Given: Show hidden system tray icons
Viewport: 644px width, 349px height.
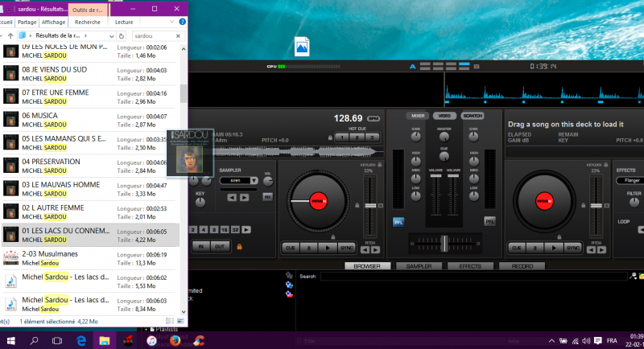Looking at the screenshot, I should (x=551, y=341).
